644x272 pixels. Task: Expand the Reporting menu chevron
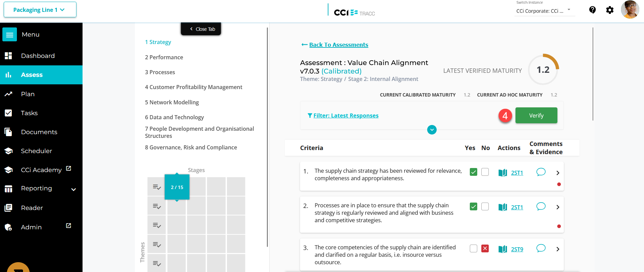click(x=73, y=189)
